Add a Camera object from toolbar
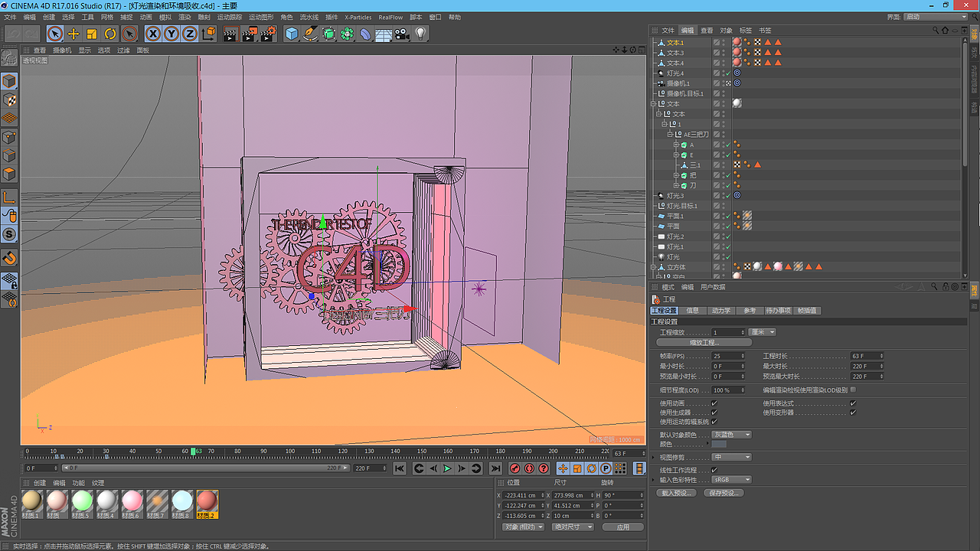 point(402,34)
